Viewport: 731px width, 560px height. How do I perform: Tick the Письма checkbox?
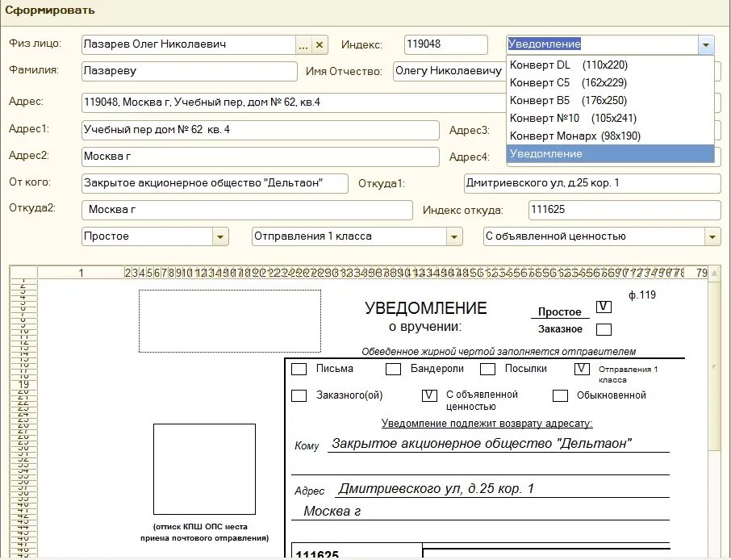coord(299,370)
